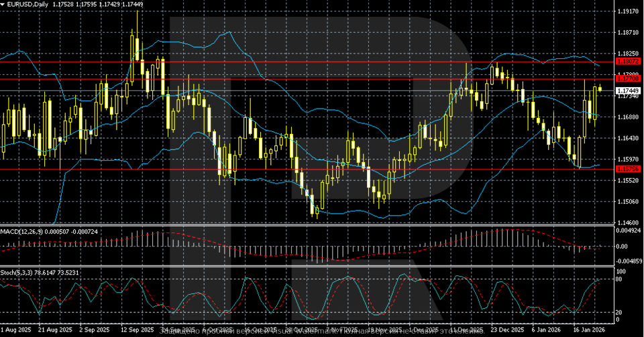Select the red 1.17700 level price tag

click(x=627, y=79)
